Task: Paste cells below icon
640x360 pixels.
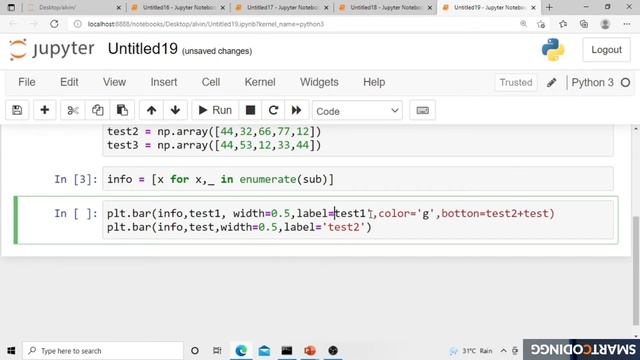Action: (122, 110)
